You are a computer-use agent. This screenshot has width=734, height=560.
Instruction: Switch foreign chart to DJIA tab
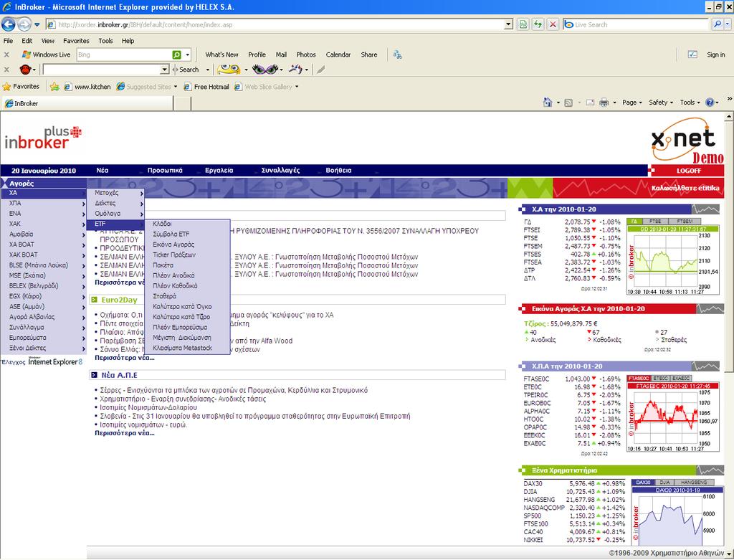pos(664,483)
